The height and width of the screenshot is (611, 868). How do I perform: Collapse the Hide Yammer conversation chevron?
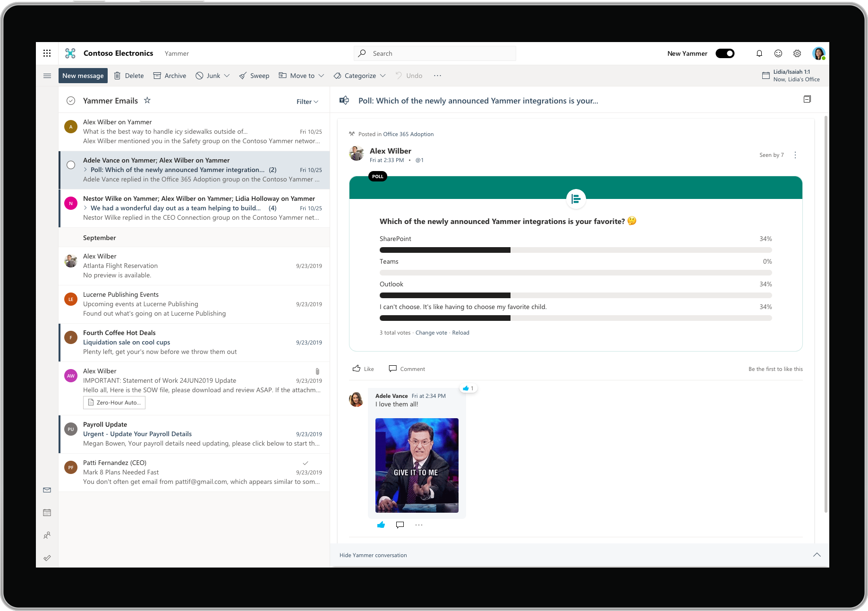(x=817, y=555)
